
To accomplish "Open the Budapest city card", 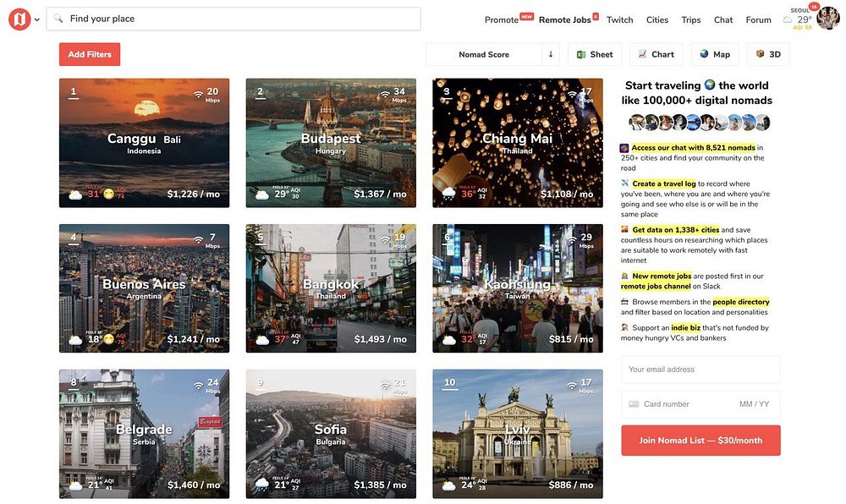I will pyautogui.click(x=331, y=143).
